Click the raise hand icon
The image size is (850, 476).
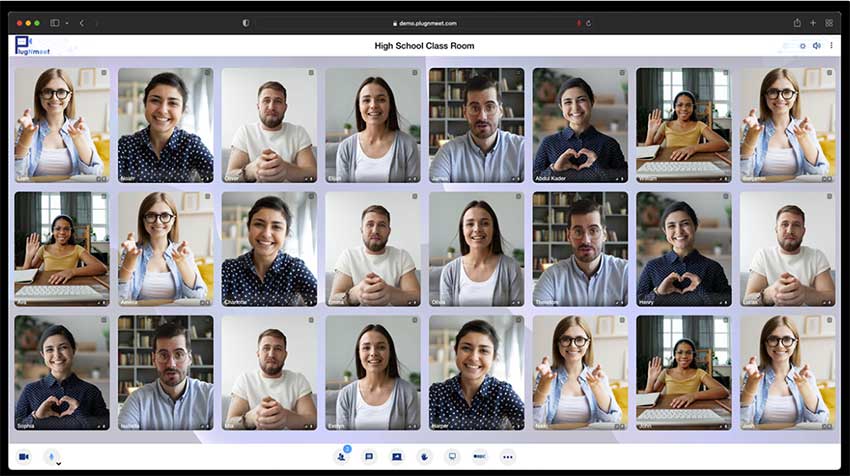(x=424, y=457)
